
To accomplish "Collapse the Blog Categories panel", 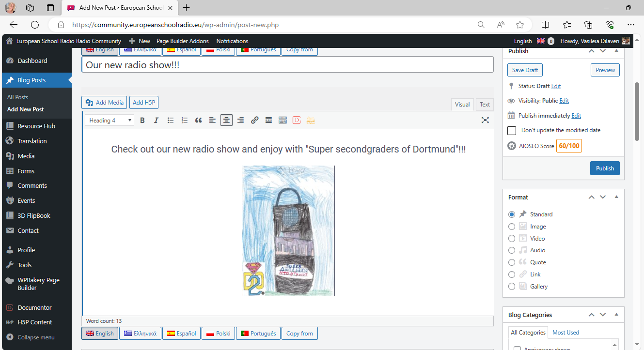I will pos(616,315).
